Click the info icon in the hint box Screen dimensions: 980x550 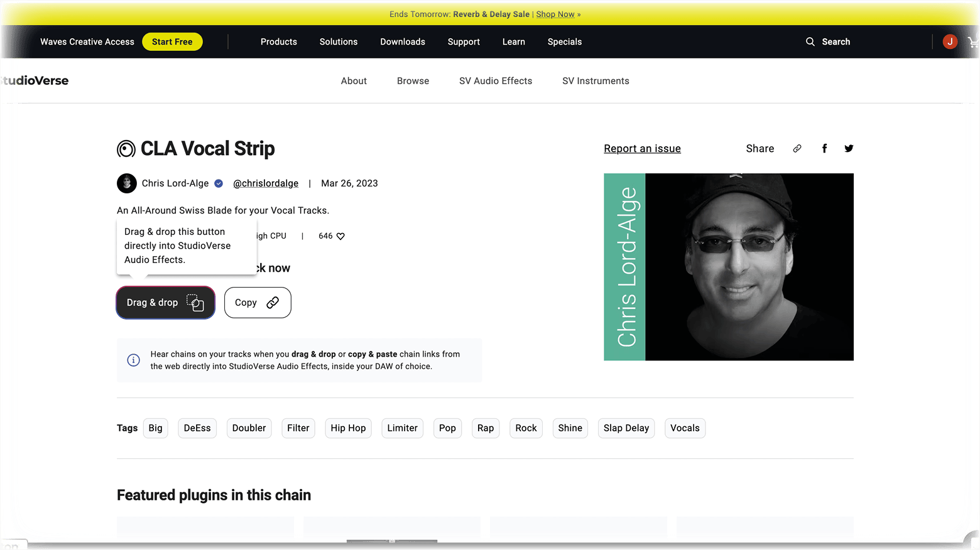(x=133, y=360)
